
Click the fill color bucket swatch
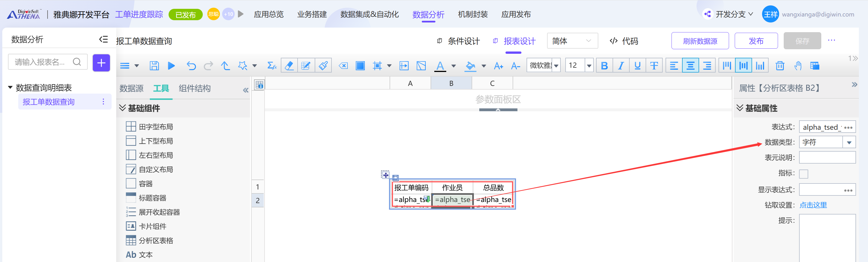(470, 66)
